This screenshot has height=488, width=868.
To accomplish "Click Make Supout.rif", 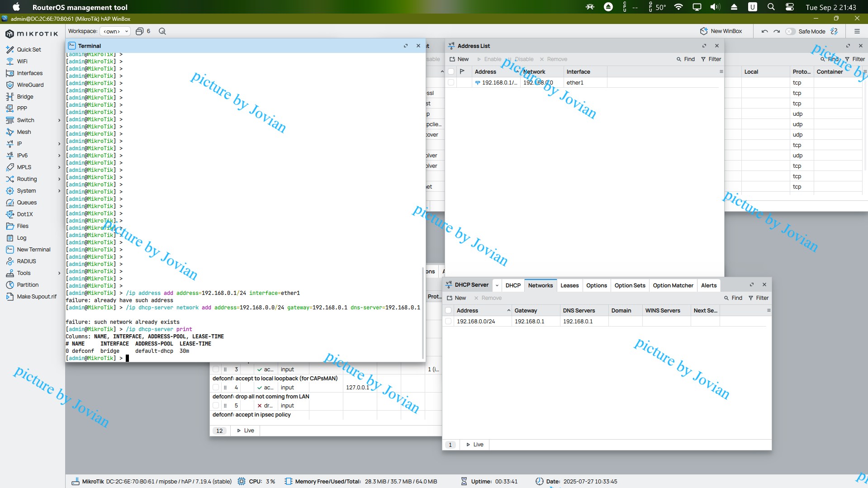I will 37,297.
